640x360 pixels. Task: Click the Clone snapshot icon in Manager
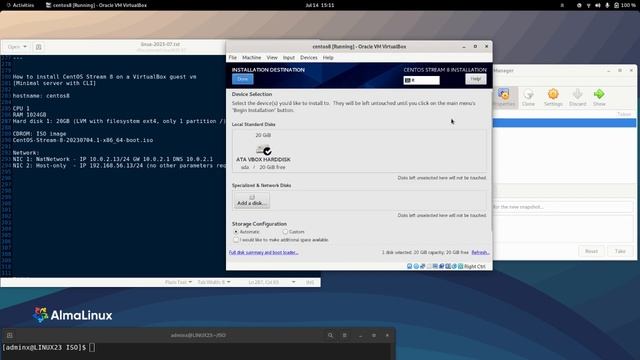coord(528,98)
